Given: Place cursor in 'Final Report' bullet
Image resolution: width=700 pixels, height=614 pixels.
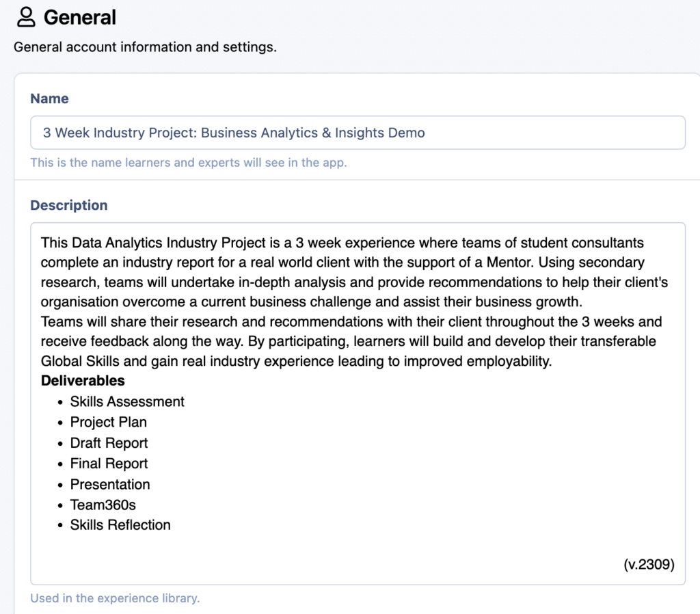Looking at the screenshot, I should coord(109,464).
